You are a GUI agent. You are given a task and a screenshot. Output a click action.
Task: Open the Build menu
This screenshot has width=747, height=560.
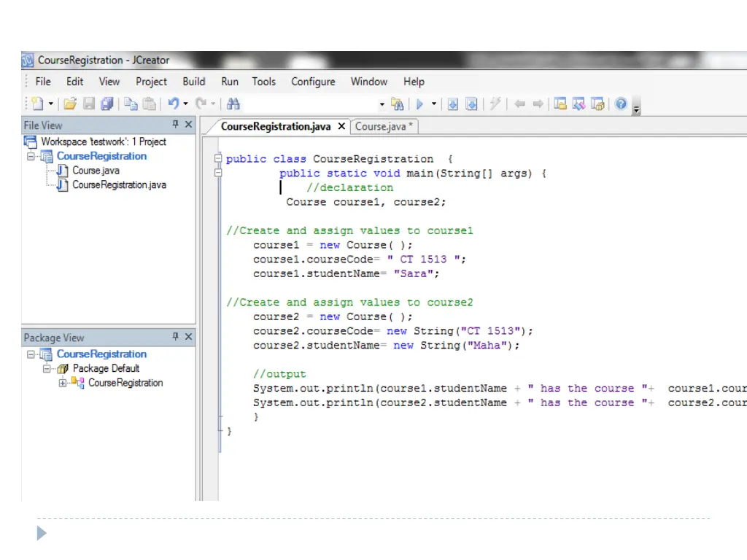pyautogui.click(x=194, y=82)
